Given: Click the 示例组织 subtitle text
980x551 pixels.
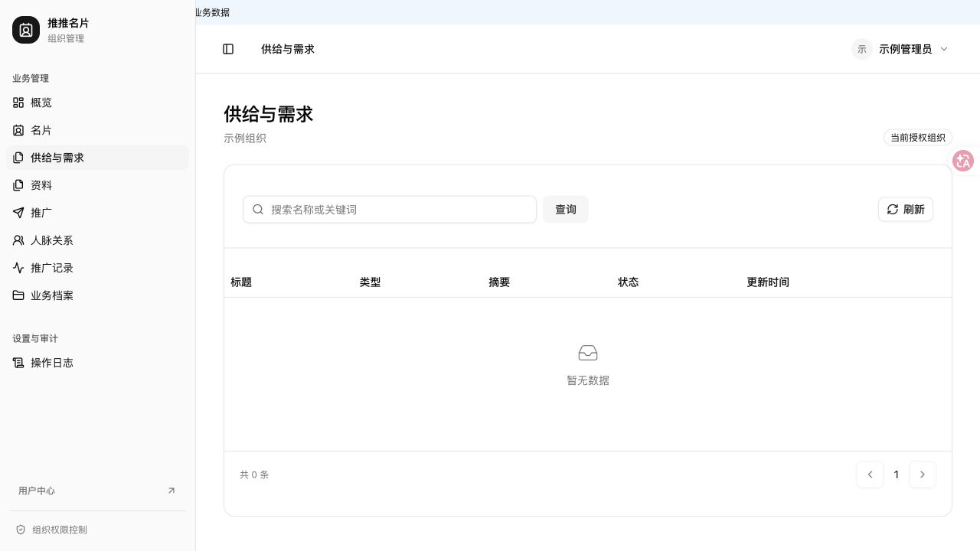Looking at the screenshot, I should click(245, 139).
